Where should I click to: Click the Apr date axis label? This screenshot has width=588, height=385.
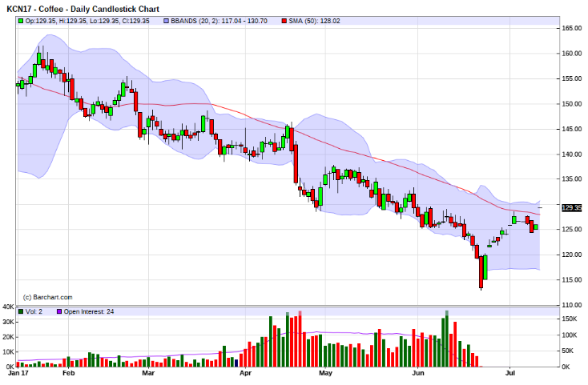coord(246,373)
